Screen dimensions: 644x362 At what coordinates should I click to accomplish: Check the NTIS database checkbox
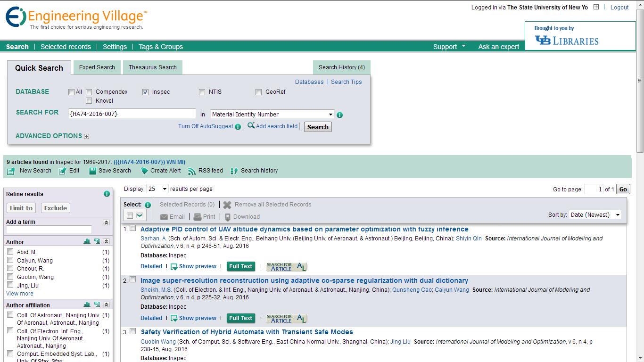tap(202, 92)
